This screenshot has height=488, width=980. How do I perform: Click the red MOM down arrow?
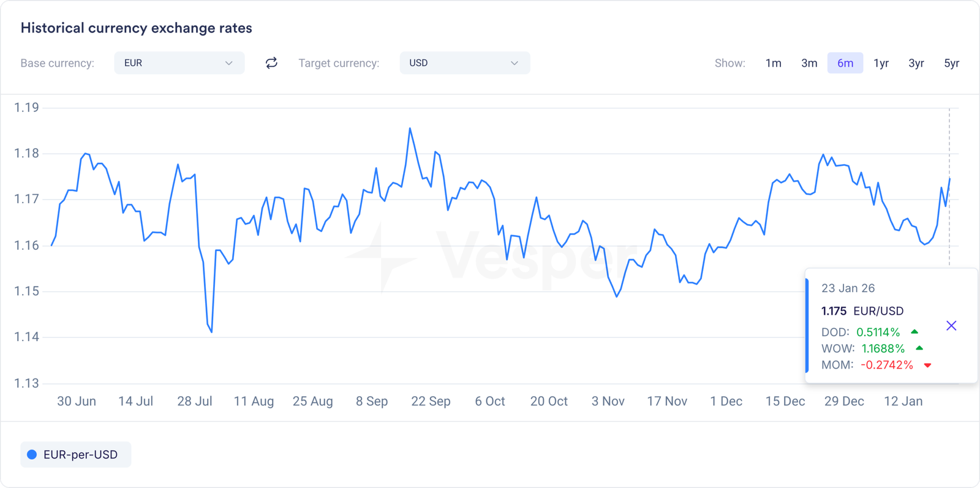pyautogui.click(x=927, y=366)
